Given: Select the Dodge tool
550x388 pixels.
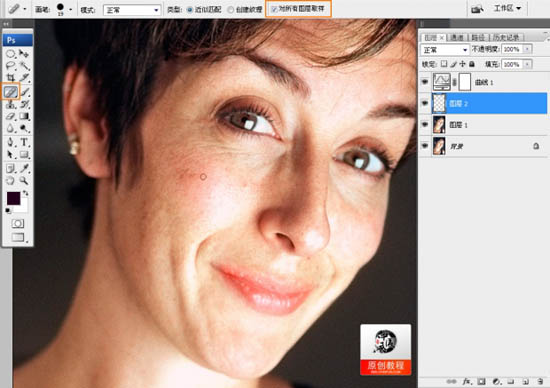Looking at the screenshot, I should pyautogui.click(x=24, y=128).
